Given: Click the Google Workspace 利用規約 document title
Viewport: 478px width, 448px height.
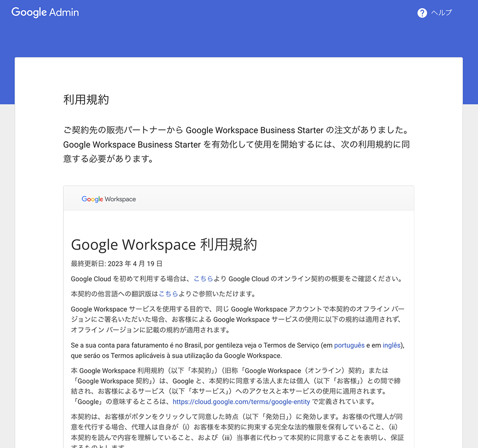Looking at the screenshot, I should [x=164, y=244].
